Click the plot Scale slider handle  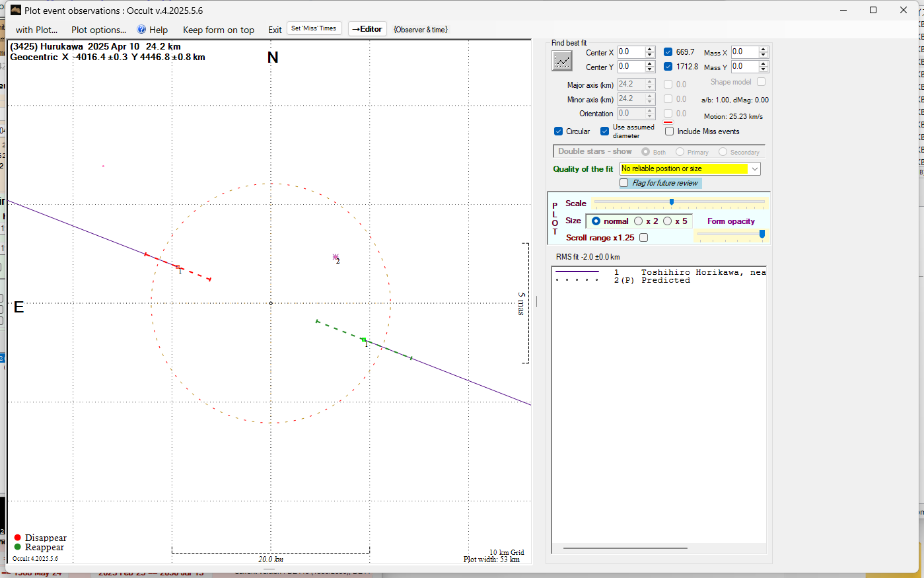pos(672,202)
